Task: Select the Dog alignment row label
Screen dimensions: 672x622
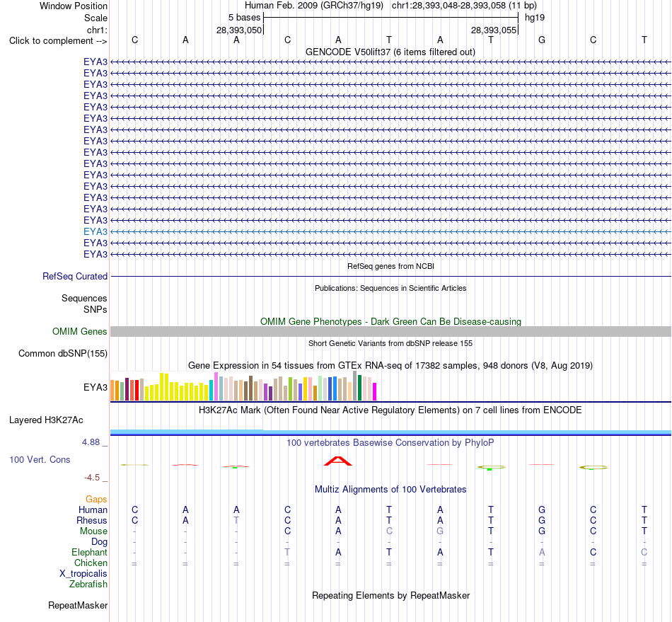Action: coord(99,542)
